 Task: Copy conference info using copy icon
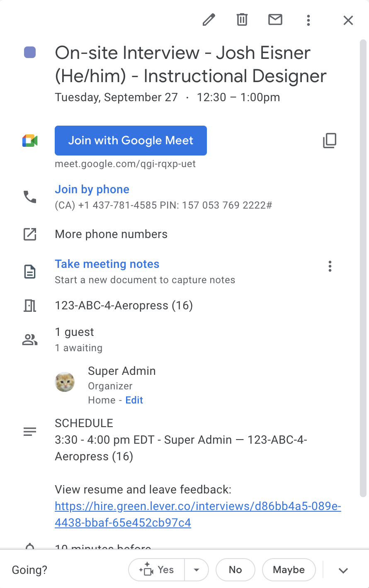coord(330,141)
